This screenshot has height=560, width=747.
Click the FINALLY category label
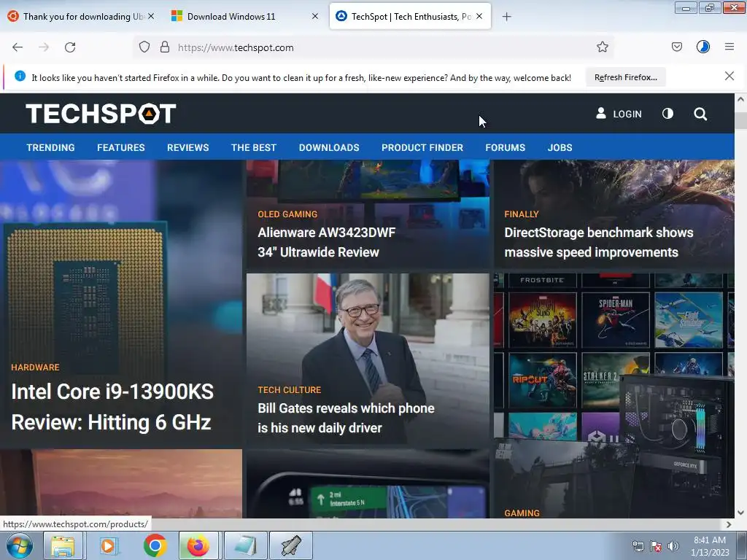(521, 214)
